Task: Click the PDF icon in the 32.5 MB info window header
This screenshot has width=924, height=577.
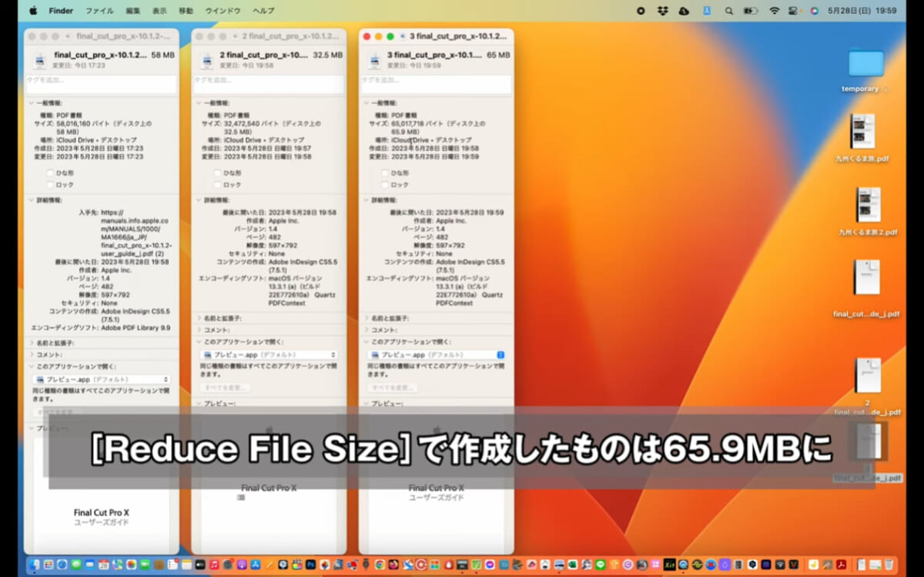Action: click(206, 60)
